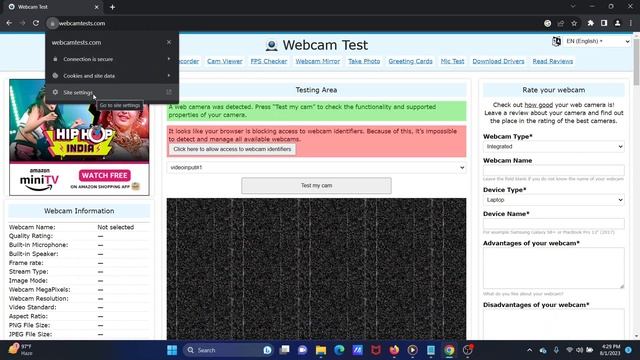Open the Windows Start menu
The height and width of the screenshot is (360, 640).
point(172,350)
